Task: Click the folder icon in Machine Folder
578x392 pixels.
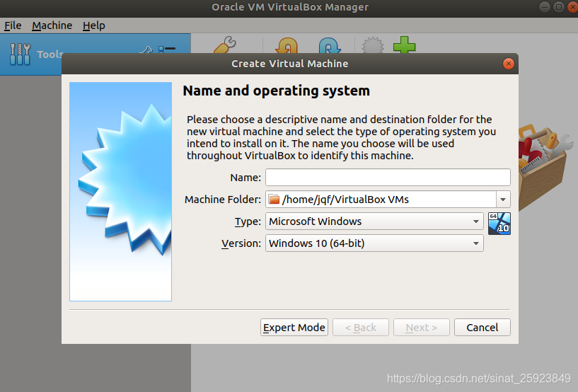Action: [x=274, y=200]
